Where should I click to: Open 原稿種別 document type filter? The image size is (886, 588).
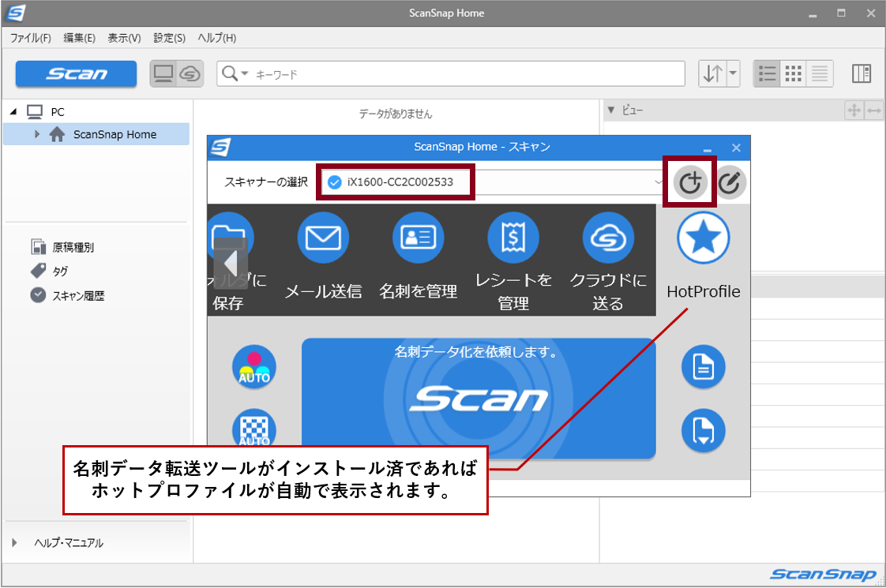62,247
